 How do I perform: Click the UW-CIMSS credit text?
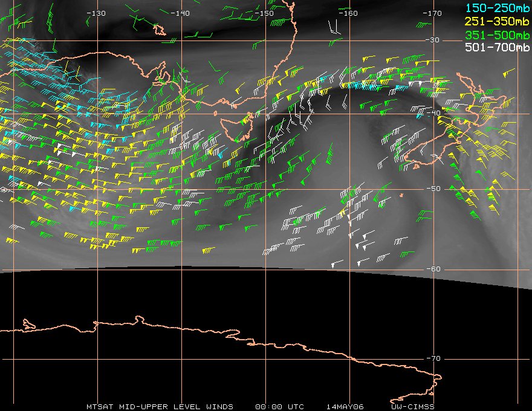(413, 407)
